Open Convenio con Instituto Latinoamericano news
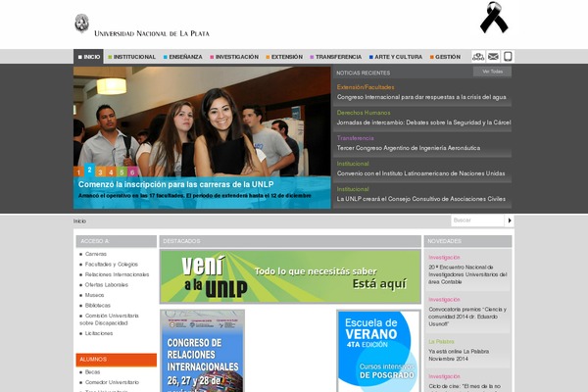This screenshot has width=588, height=392. pos(420,173)
